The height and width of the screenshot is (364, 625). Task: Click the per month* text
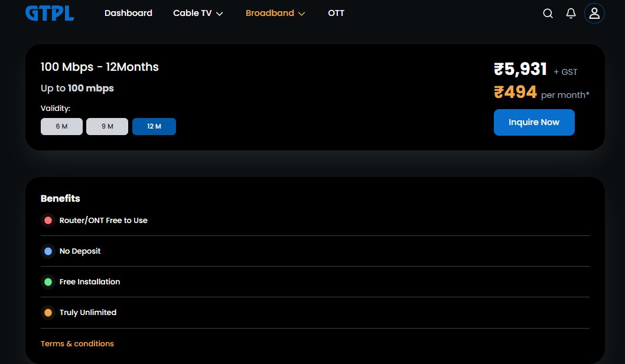565,95
